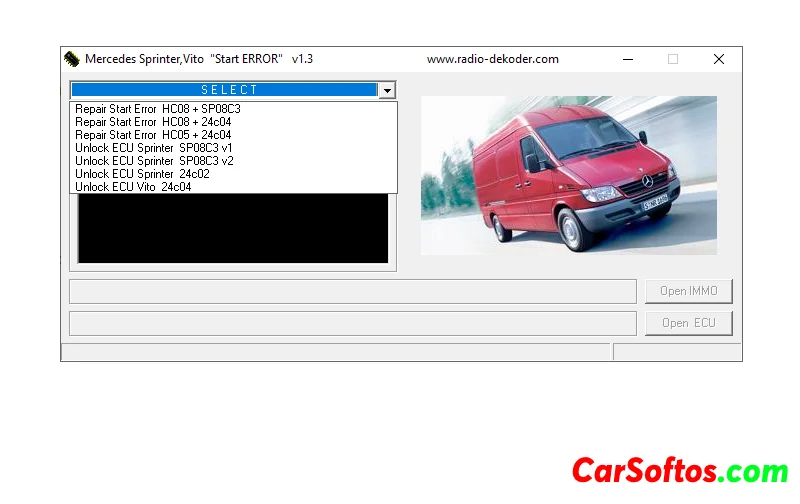The image size is (800, 504).
Task: Click the IMMO file path field
Action: click(352, 291)
